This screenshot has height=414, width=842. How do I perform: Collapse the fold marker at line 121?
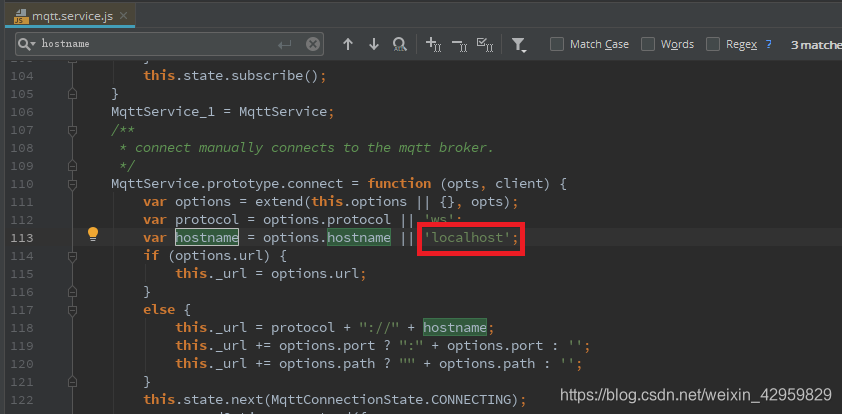(x=72, y=382)
